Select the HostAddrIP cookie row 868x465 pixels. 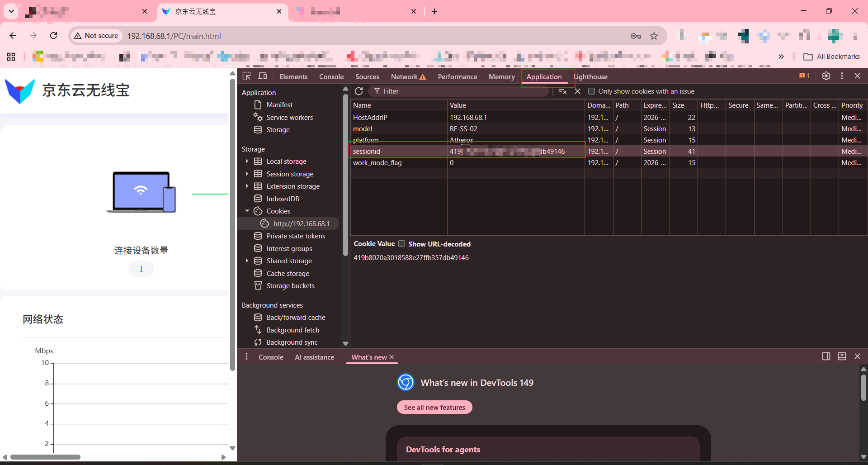click(x=609, y=117)
